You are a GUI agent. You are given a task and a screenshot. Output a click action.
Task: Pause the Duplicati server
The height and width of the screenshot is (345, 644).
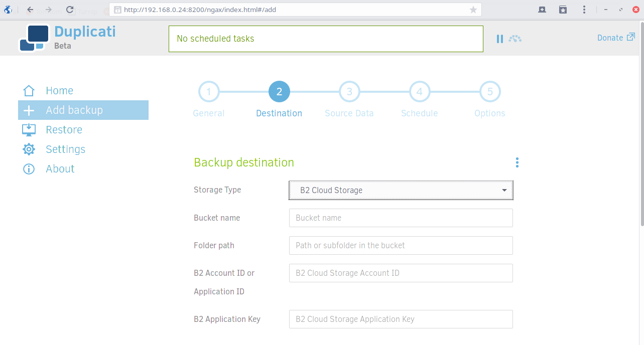coord(499,39)
